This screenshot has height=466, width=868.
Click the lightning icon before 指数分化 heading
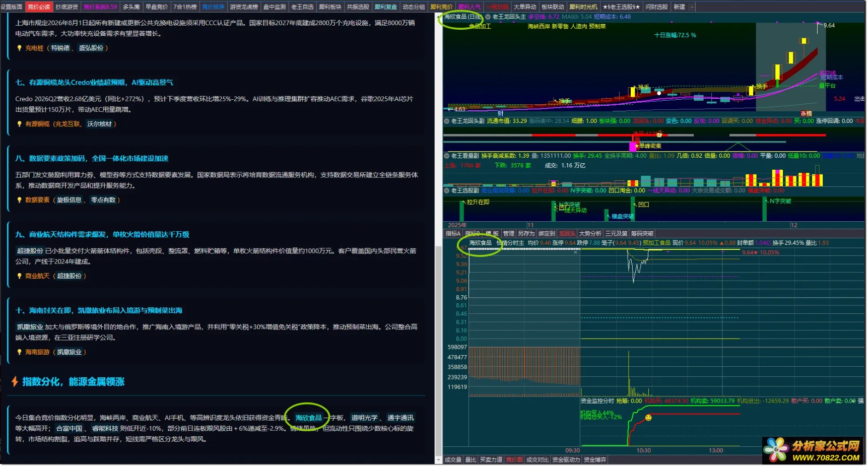click(15, 381)
